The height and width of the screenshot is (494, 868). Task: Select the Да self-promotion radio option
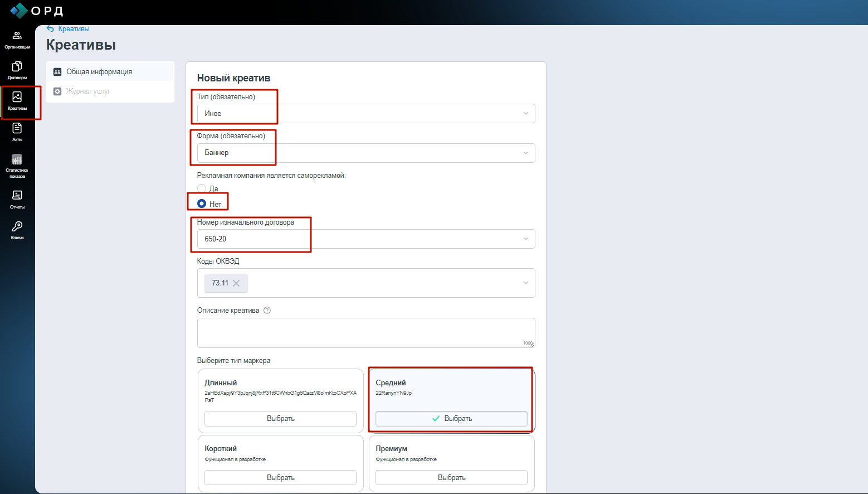point(202,188)
